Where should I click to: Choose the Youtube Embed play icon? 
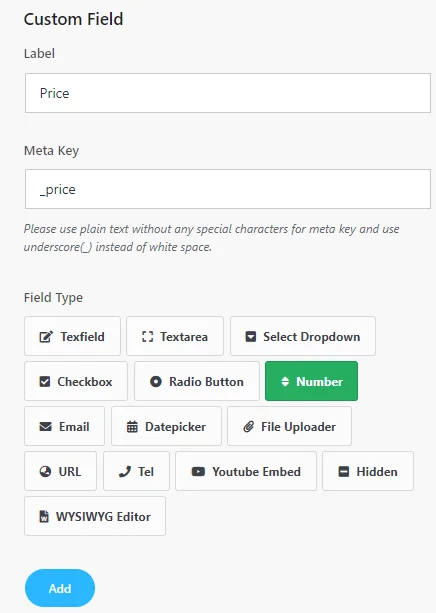click(x=198, y=471)
